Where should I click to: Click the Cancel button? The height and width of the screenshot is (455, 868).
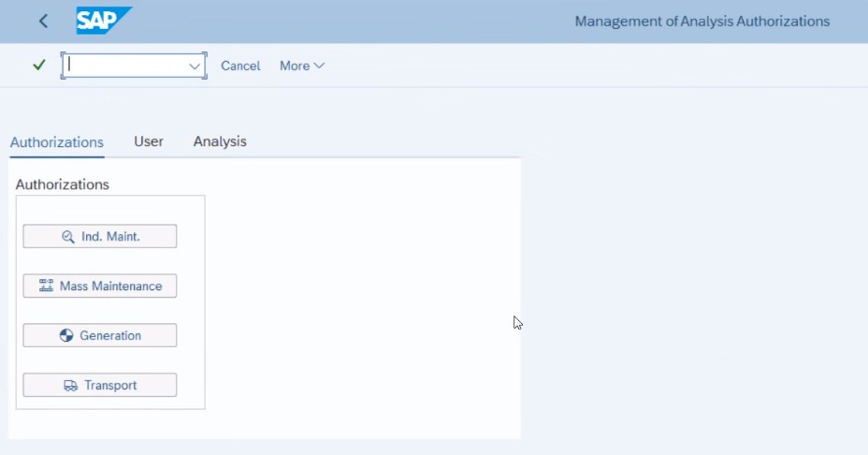[x=240, y=66]
